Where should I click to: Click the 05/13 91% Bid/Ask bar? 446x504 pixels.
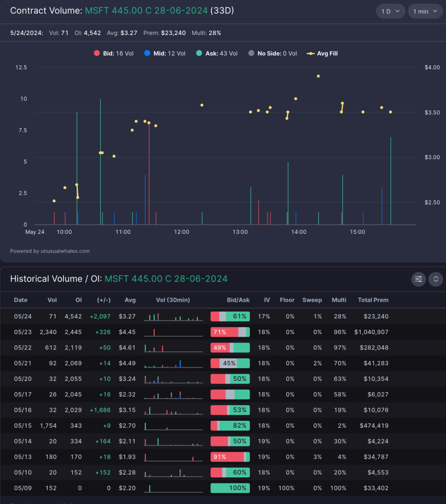[x=230, y=457]
